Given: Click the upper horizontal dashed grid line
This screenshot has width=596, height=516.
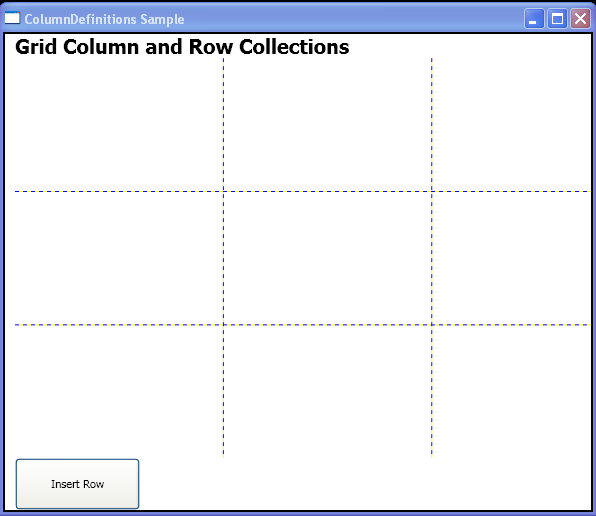Looking at the screenshot, I should (x=303, y=192).
